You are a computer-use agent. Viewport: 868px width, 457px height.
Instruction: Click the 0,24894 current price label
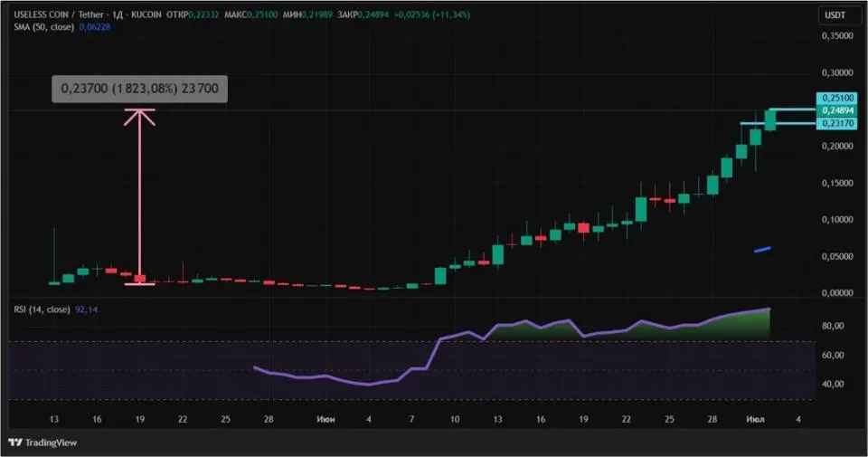(x=837, y=110)
